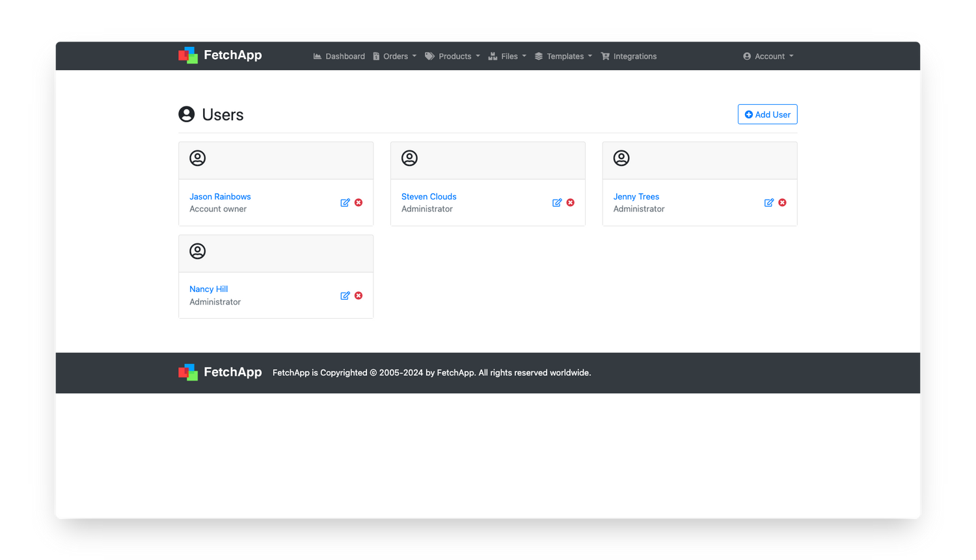The image size is (976, 560).
Task: Click Steven Clouds' avatar icon
Action: (409, 158)
